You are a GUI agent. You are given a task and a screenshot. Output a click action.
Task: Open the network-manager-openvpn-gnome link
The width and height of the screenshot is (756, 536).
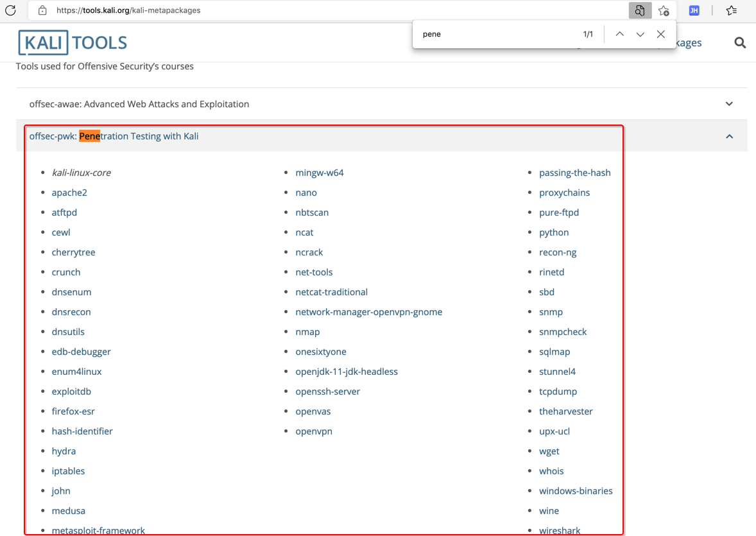369,312
